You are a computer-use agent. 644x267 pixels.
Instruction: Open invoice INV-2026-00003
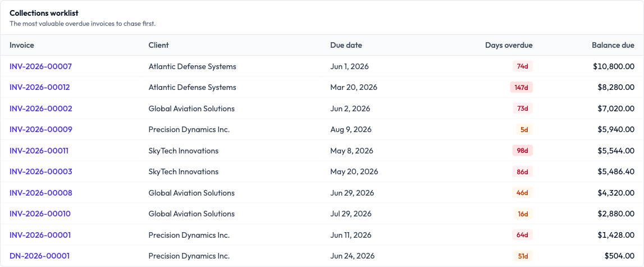pyautogui.click(x=40, y=171)
